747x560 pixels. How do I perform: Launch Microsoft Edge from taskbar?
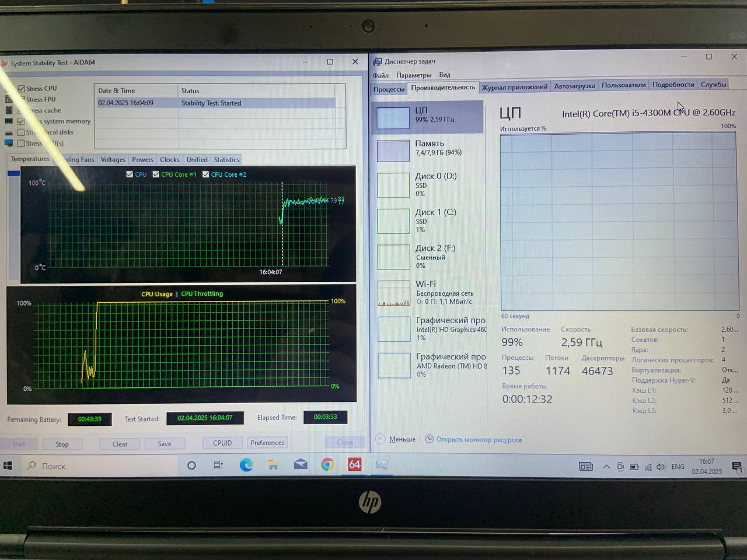246,465
